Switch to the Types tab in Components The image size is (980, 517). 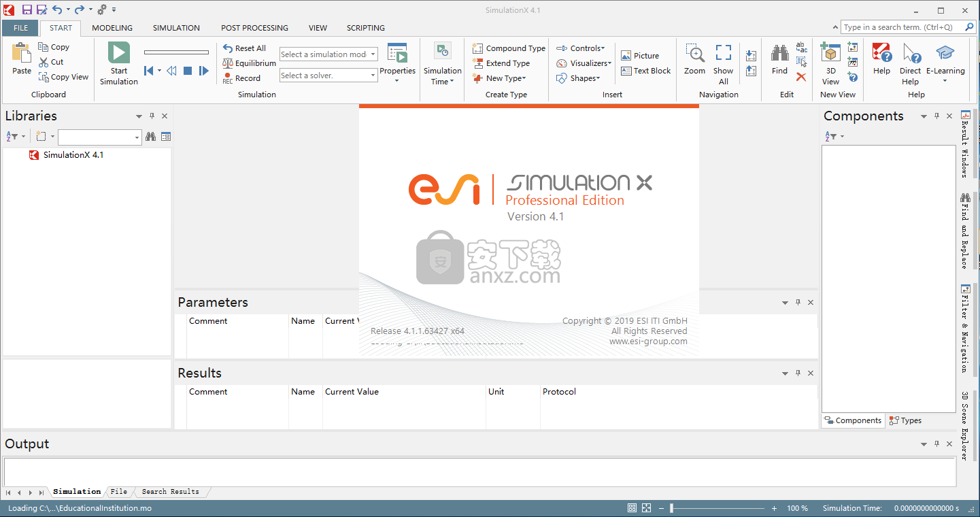906,420
